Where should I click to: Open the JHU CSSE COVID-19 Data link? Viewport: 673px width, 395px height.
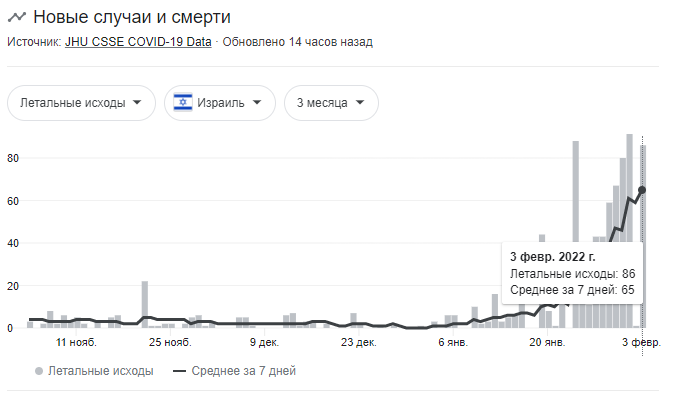[138, 42]
